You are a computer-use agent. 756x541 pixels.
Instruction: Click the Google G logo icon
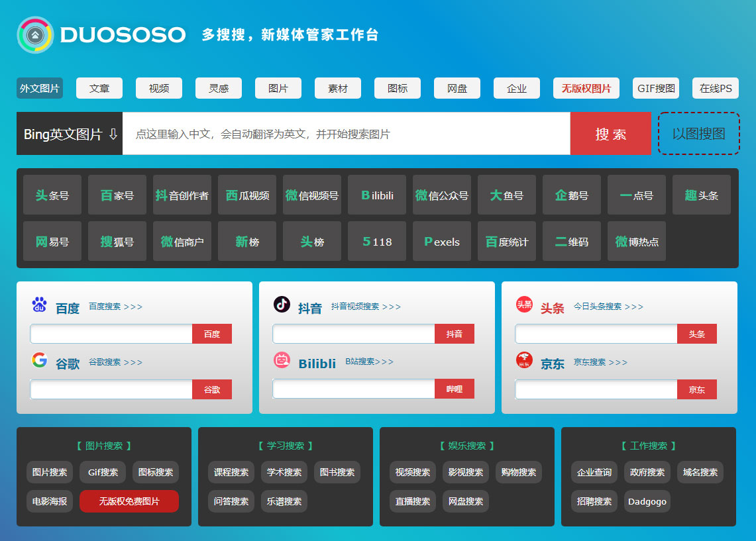click(40, 360)
